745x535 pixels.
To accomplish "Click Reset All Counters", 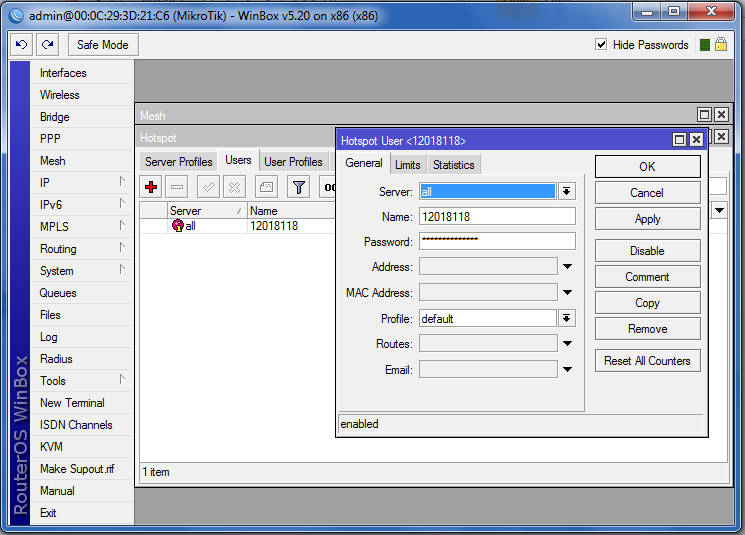I will 648,361.
